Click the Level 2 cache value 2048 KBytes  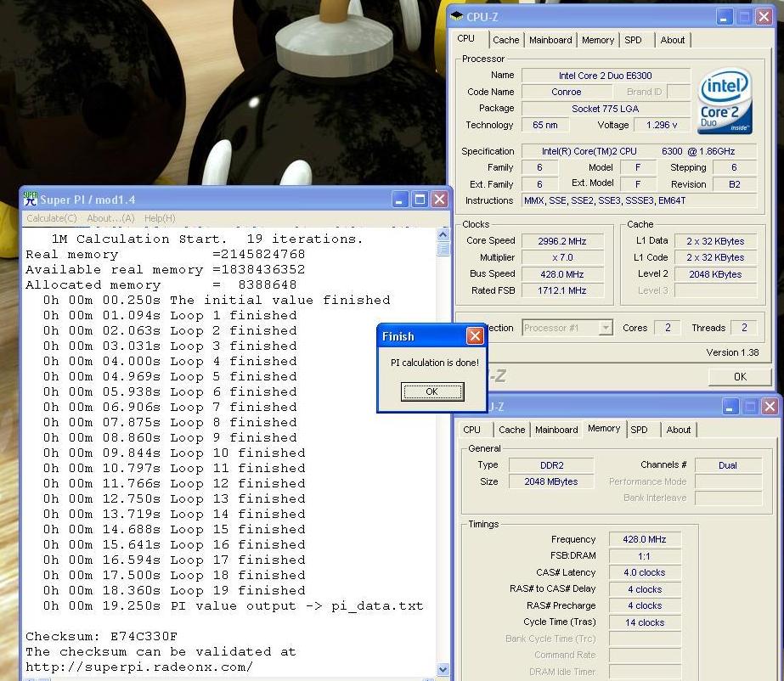pyautogui.click(x=715, y=274)
